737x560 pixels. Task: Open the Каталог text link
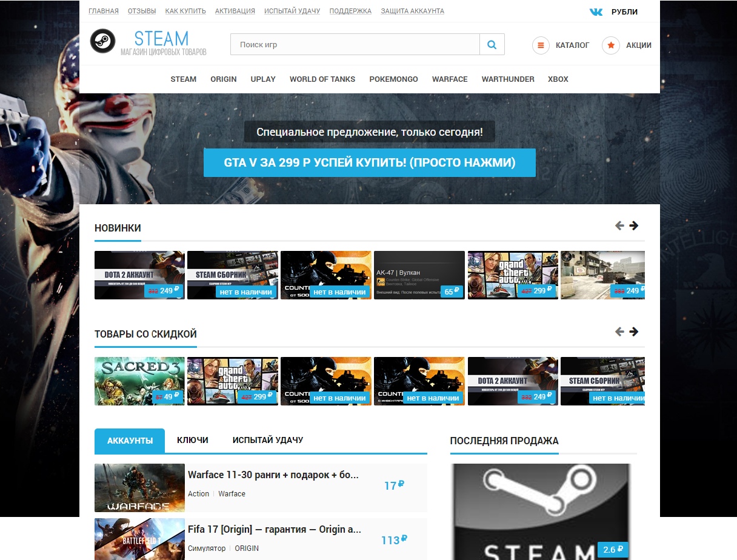(x=573, y=45)
